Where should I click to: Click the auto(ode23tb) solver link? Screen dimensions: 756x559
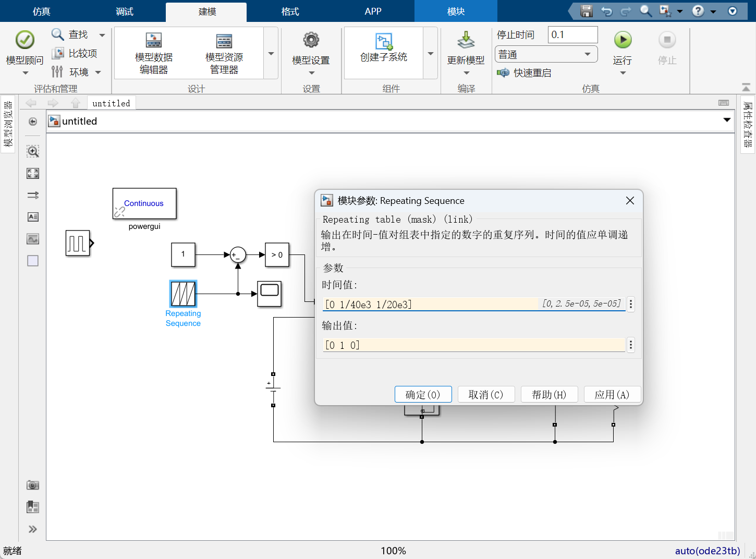(x=708, y=551)
